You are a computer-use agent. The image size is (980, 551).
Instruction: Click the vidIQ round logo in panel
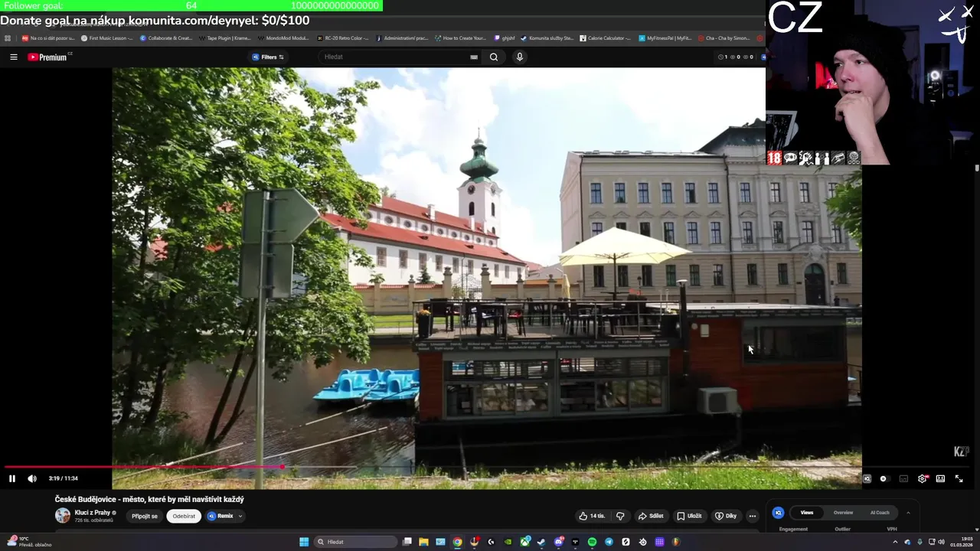(x=778, y=513)
